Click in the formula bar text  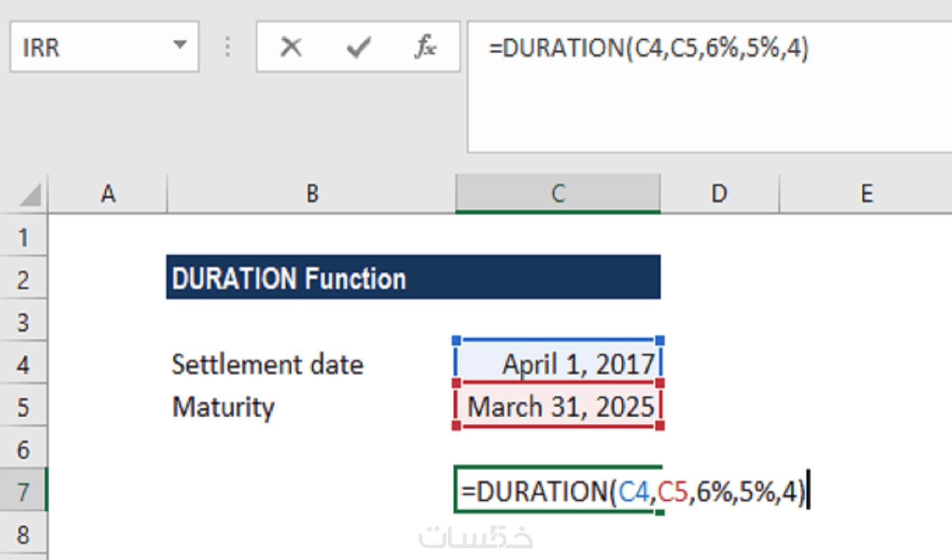coord(648,48)
